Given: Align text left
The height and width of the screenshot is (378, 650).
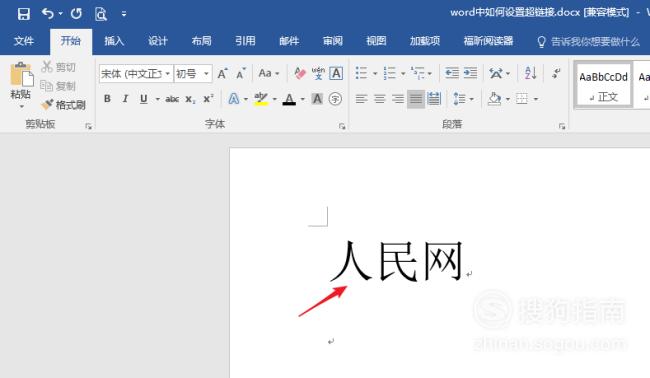Looking at the screenshot, I should coord(361,99).
